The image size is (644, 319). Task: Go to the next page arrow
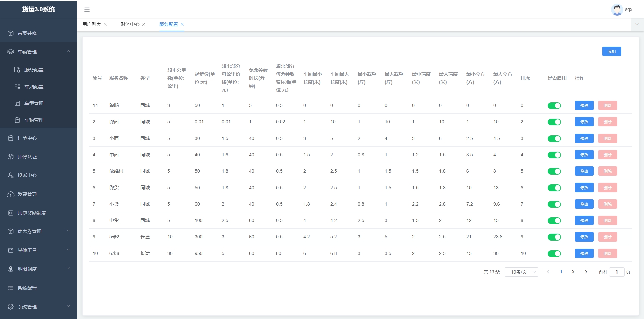586,272
